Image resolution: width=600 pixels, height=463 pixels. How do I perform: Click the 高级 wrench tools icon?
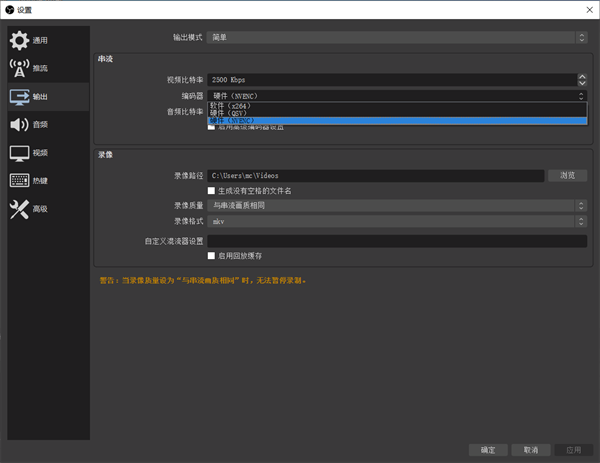pos(19,209)
